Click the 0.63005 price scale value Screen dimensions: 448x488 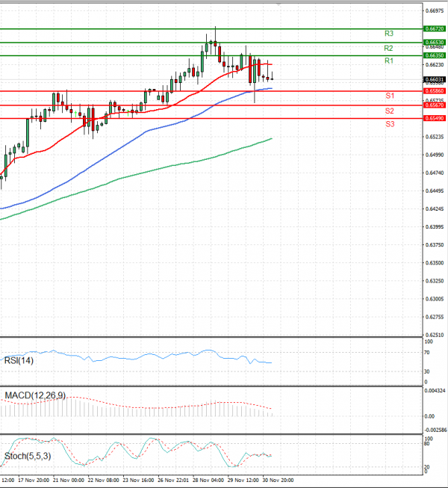pyautogui.click(x=435, y=299)
